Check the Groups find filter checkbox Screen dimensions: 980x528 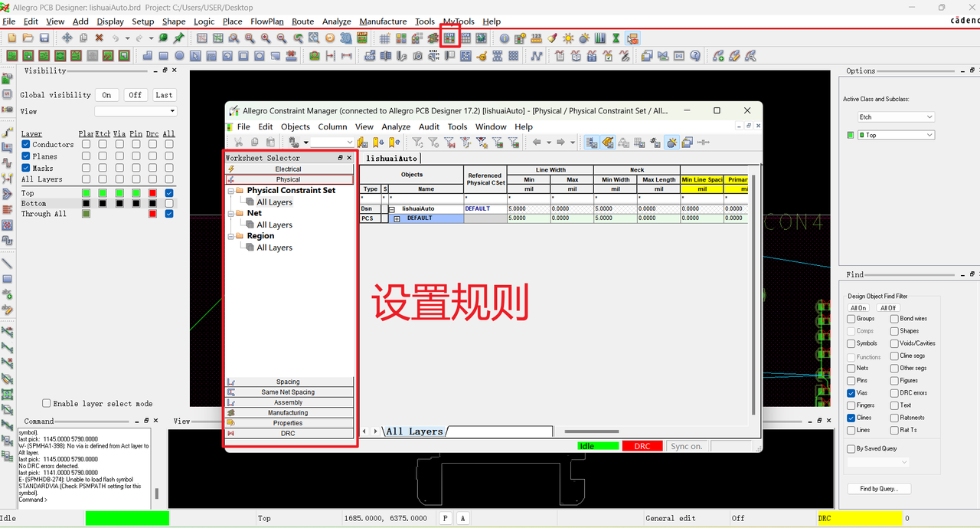851,318
